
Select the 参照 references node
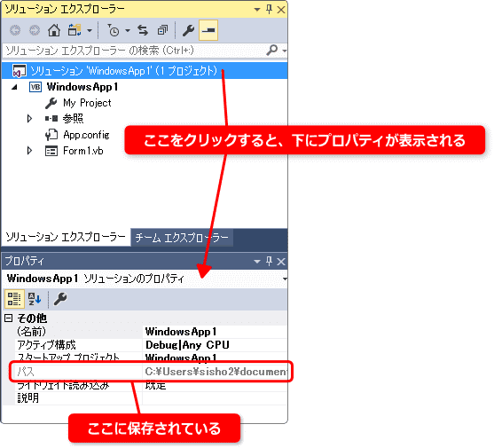[73, 119]
